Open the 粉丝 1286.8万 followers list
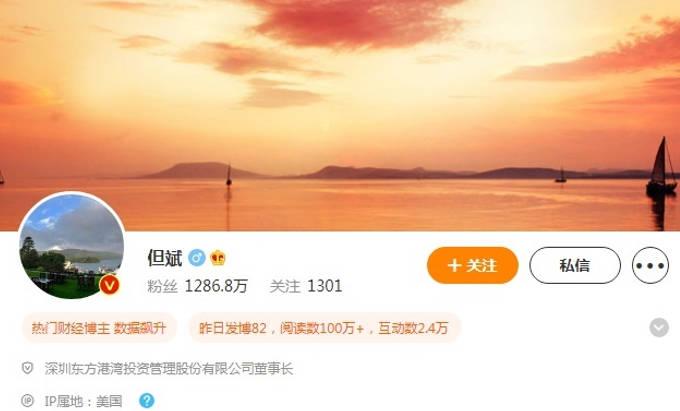The width and height of the screenshot is (680, 411). tap(197, 286)
